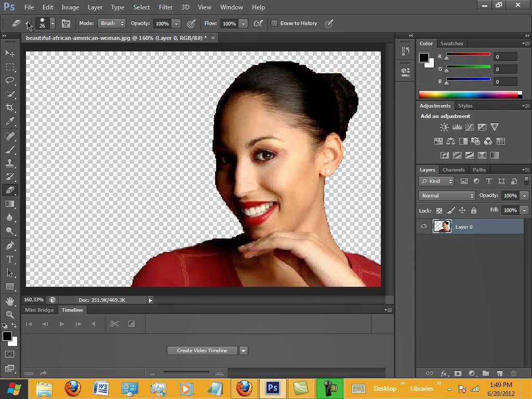Click the foreground color swatch in toolbox
532x399 pixels.
coord(7,336)
